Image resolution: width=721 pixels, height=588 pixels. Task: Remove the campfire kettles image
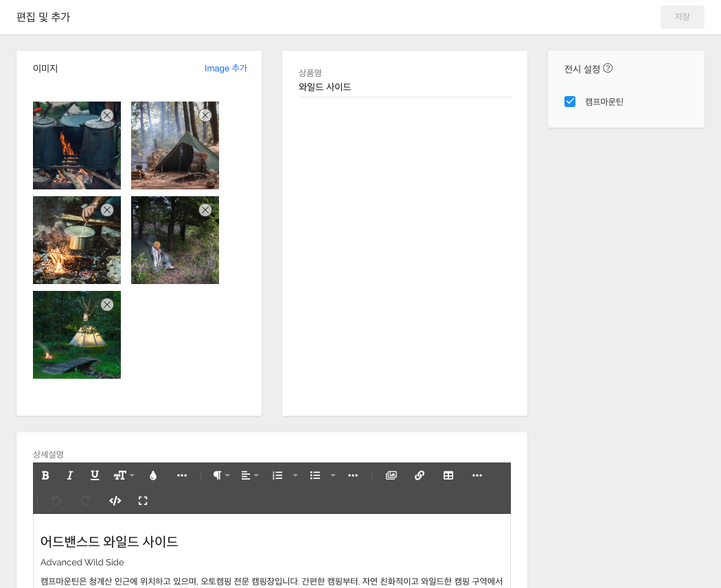[107, 115]
